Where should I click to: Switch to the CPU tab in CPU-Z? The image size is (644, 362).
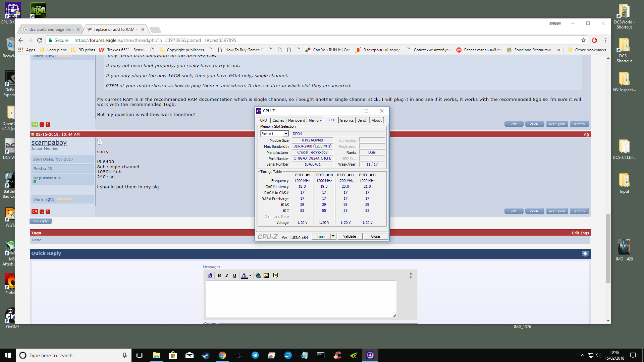263,120
